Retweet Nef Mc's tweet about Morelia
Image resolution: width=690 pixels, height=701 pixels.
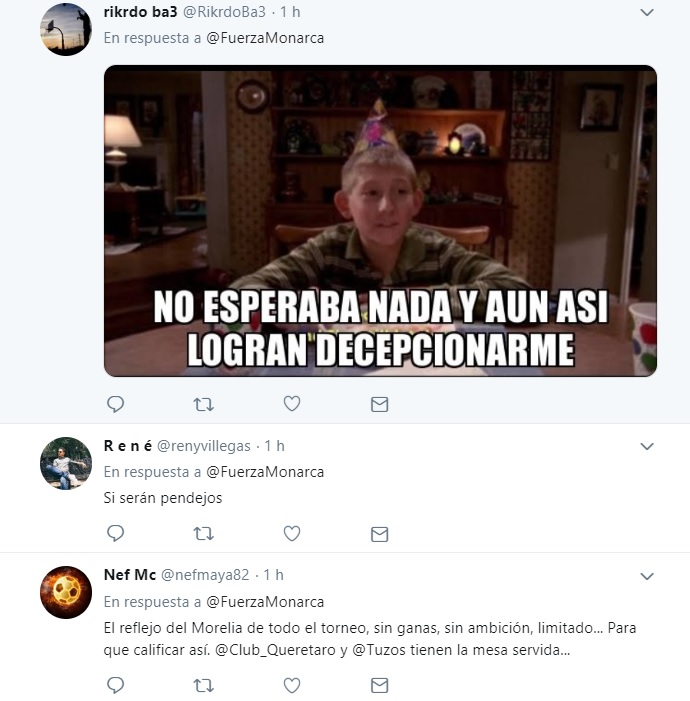pos(203,685)
